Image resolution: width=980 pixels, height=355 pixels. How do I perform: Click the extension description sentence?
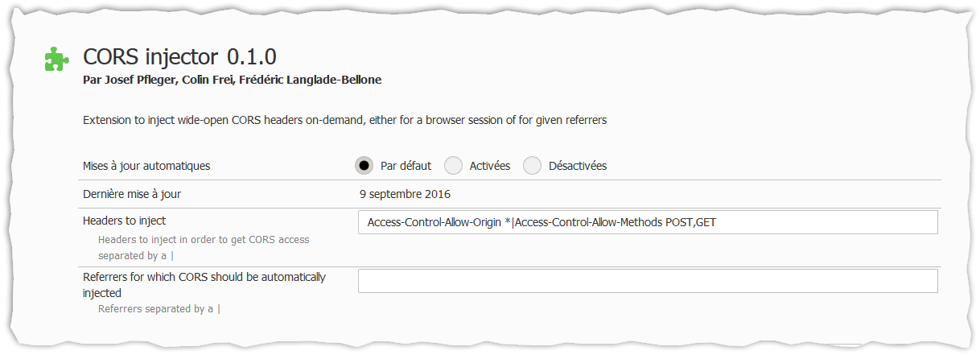344,121
